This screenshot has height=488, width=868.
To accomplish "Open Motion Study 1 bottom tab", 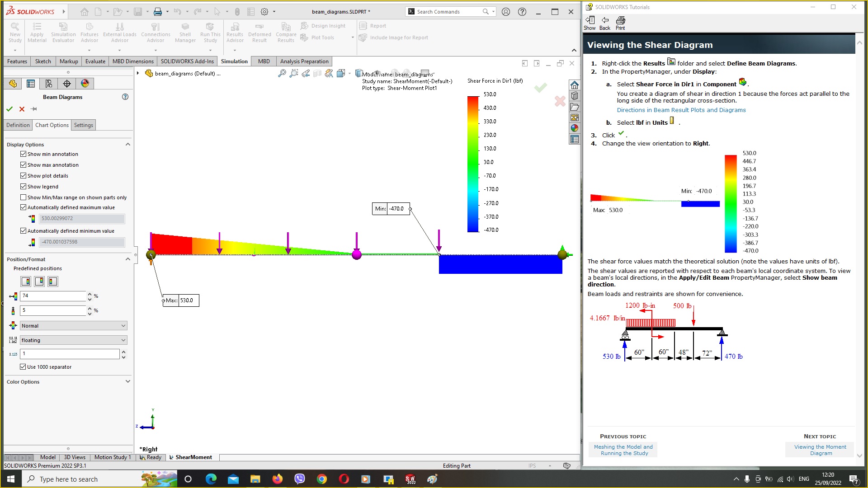I will pos(112,457).
